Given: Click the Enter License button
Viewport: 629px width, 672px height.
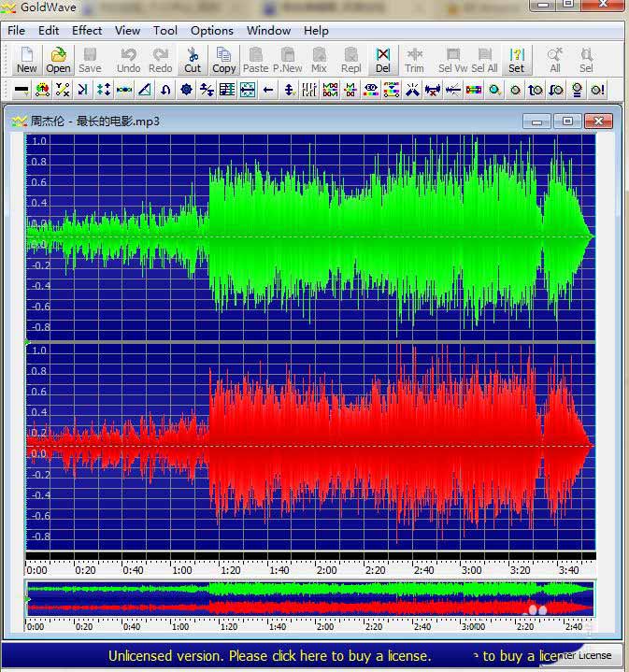Looking at the screenshot, I should tap(587, 655).
